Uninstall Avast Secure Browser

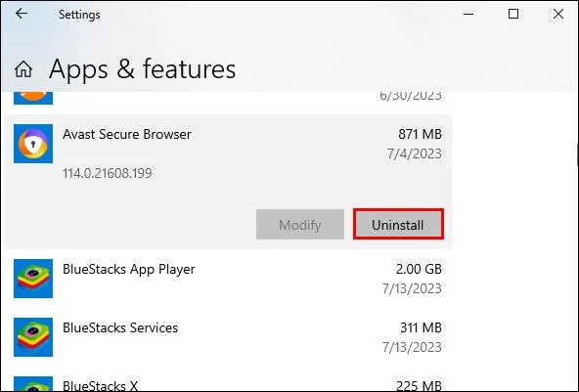(398, 225)
